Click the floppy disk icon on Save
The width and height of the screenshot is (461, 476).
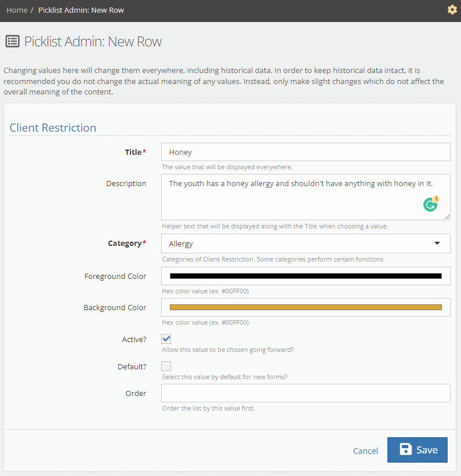[x=406, y=450]
